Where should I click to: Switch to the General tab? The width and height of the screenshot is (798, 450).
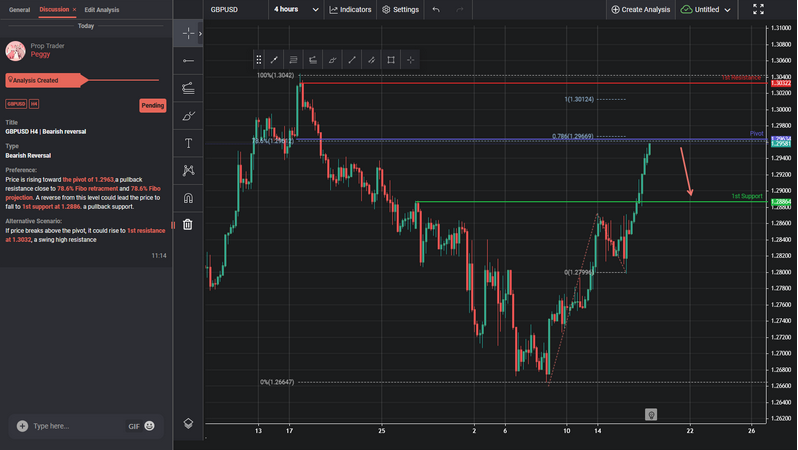click(19, 10)
